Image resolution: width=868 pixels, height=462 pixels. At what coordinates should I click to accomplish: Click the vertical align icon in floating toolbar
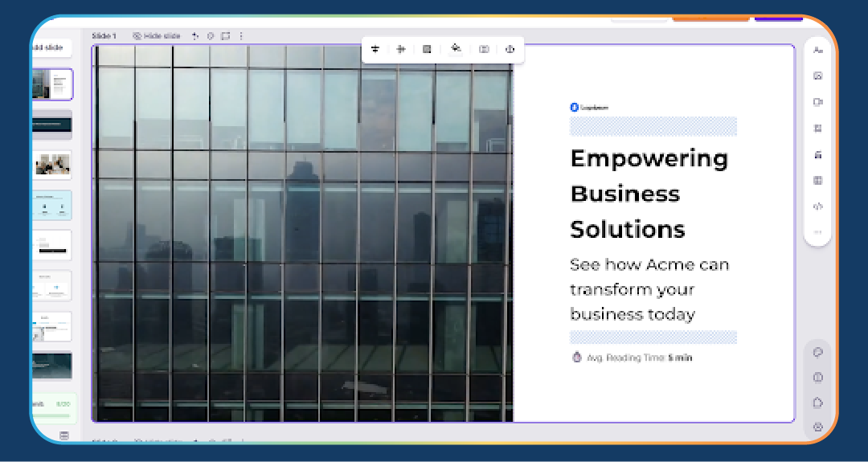coord(375,49)
